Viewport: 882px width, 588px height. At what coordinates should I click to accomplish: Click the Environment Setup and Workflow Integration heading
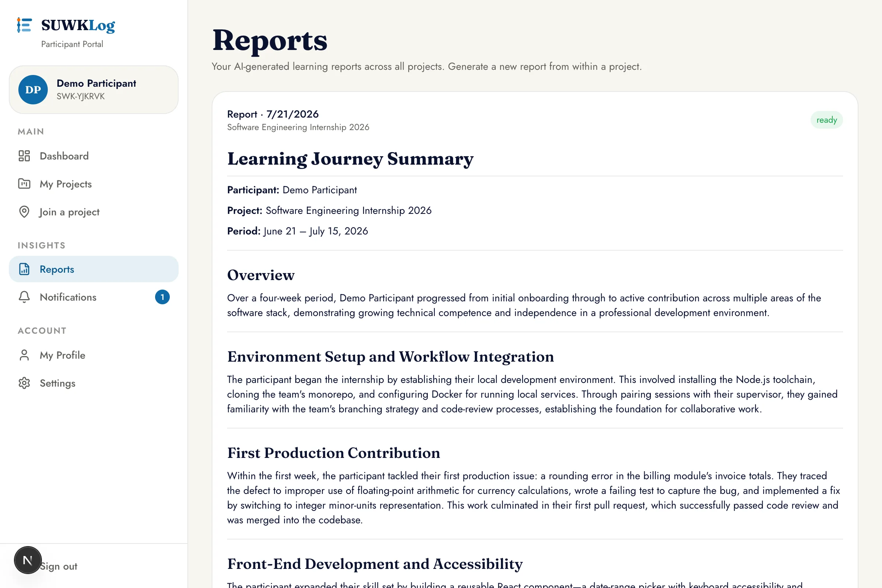coord(390,356)
